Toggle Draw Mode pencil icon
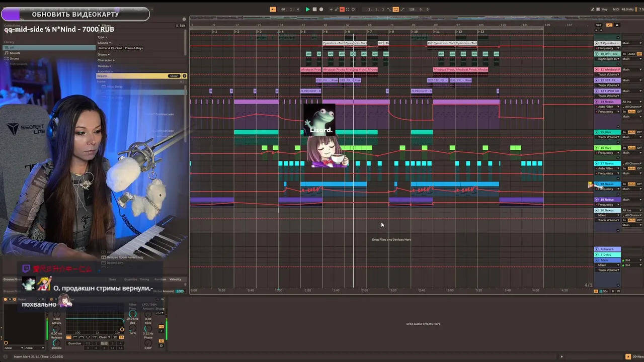 (x=592, y=10)
